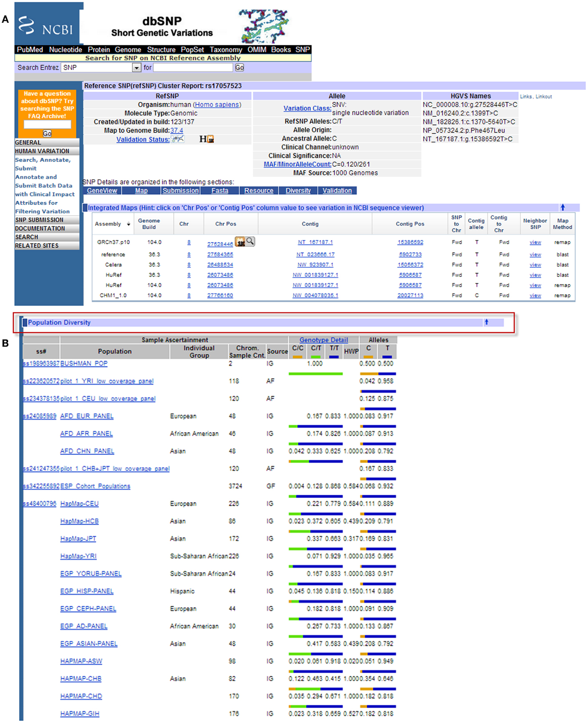Click the up arrow in Population Diversity header

486,322
